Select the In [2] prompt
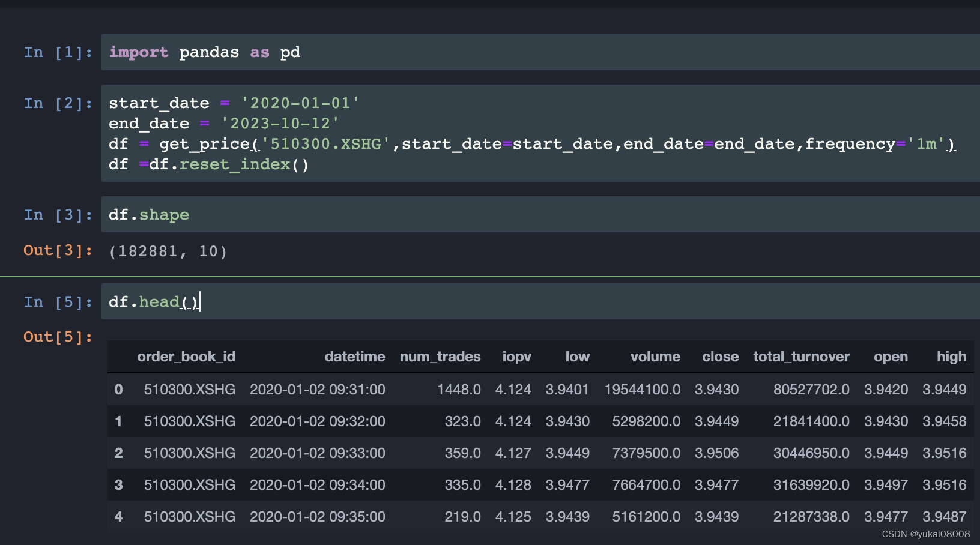980x545 pixels. pos(58,104)
